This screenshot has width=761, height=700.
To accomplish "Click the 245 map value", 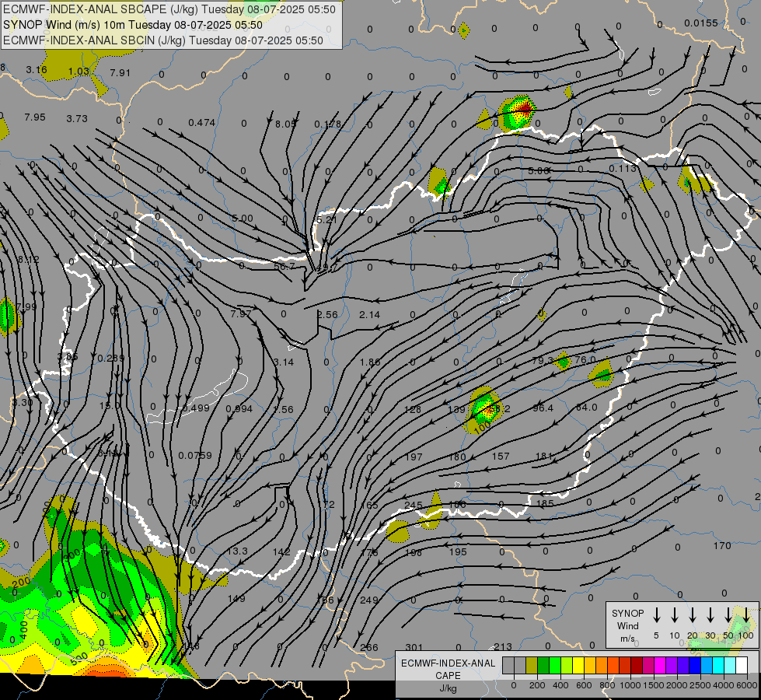I will [413, 506].
